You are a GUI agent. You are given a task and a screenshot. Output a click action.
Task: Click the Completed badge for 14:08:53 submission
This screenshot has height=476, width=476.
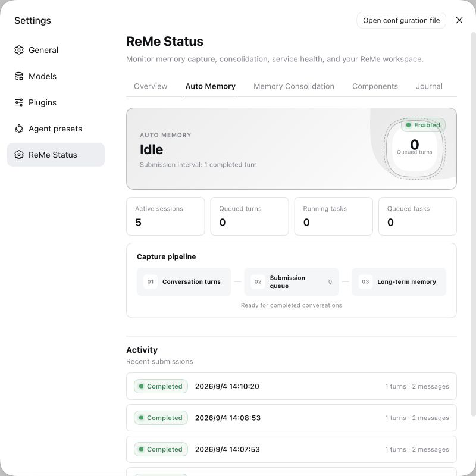[x=161, y=418]
